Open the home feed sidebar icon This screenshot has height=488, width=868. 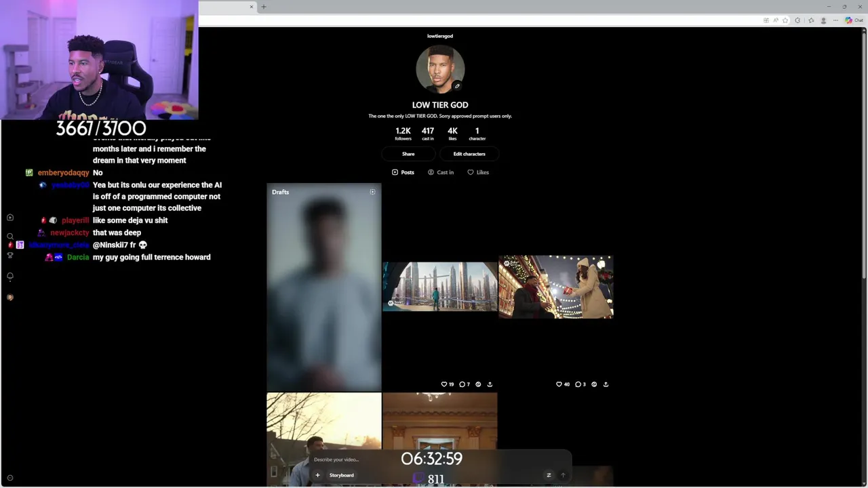(x=9, y=218)
